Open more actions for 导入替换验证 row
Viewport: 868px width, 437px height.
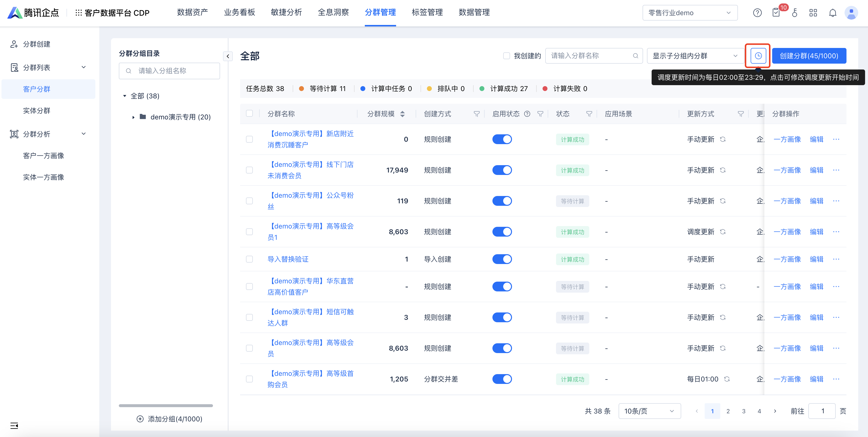point(836,259)
